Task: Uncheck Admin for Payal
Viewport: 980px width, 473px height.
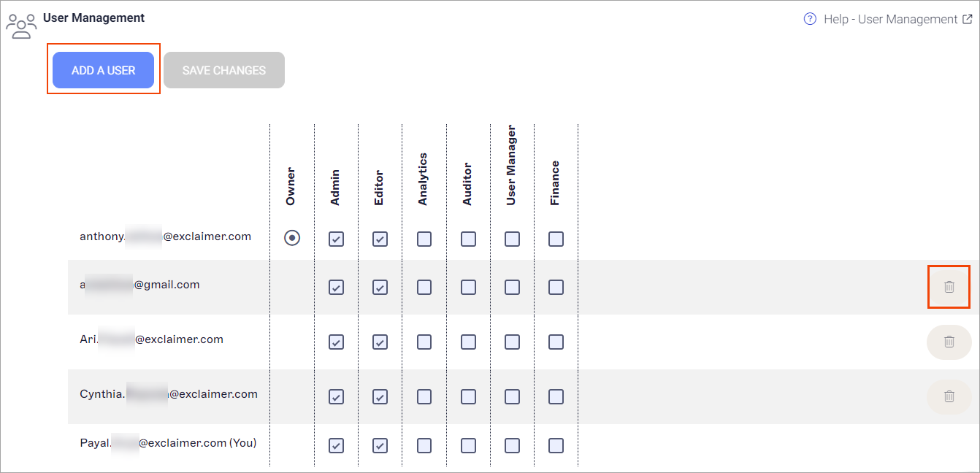Action: [336, 445]
